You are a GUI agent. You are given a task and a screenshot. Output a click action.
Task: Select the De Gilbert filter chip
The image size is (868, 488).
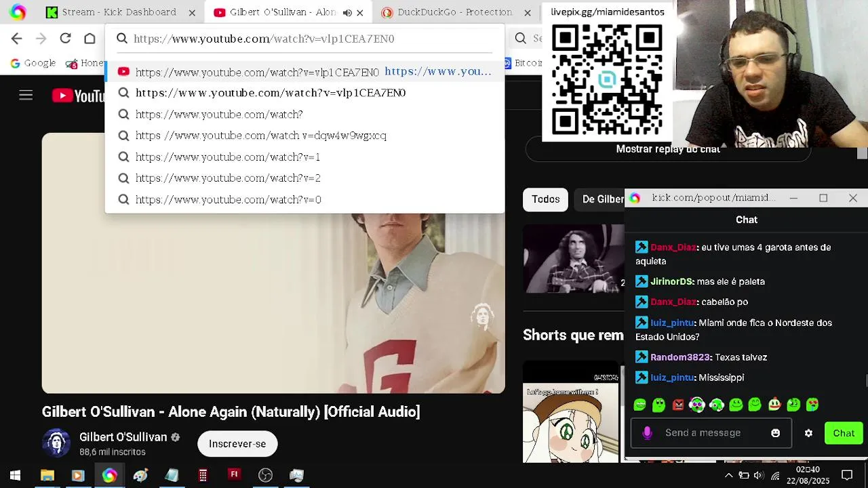(x=600, y=199)
